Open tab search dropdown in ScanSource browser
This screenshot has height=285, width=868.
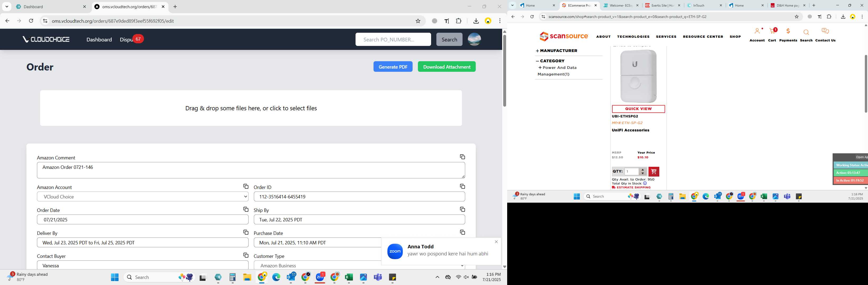coord(512,5)
